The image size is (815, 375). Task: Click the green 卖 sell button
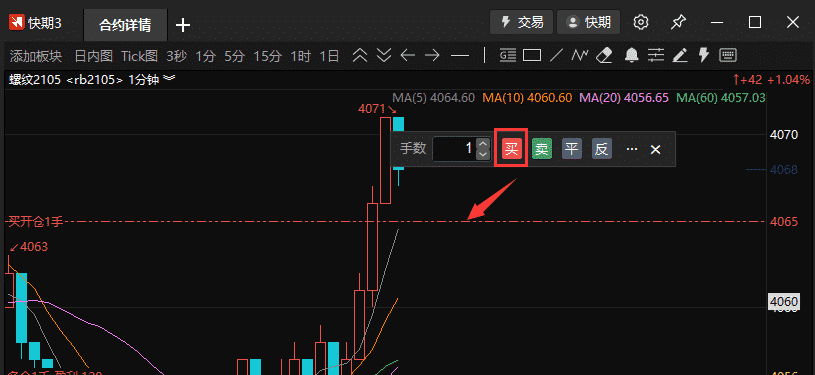[542, 149]
